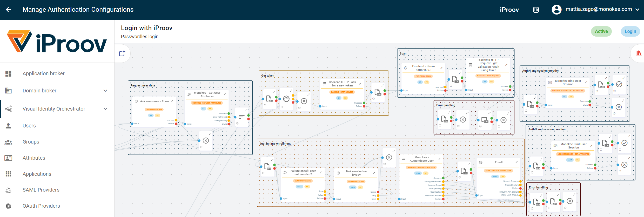Collapse Backend HTTP - ask for a new token node

pos(360,84)
